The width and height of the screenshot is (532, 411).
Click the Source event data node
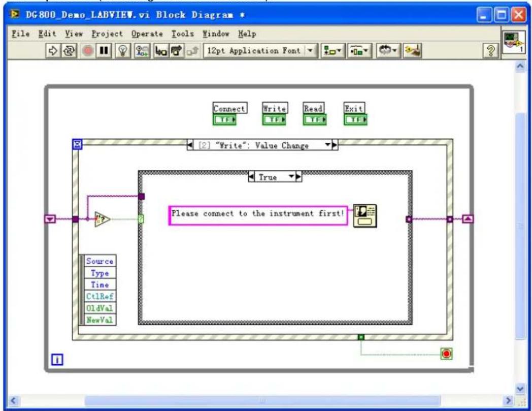coord(99,261)
